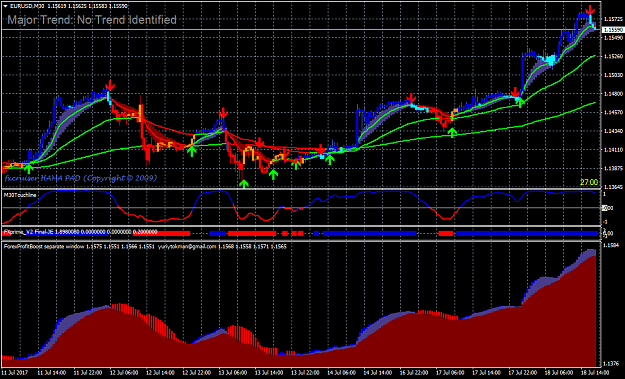The width and height of the screenshot is (625, 379).
Task: Select the 'Major Trend: No Trend Identified' label
Action: pos(92,20)
